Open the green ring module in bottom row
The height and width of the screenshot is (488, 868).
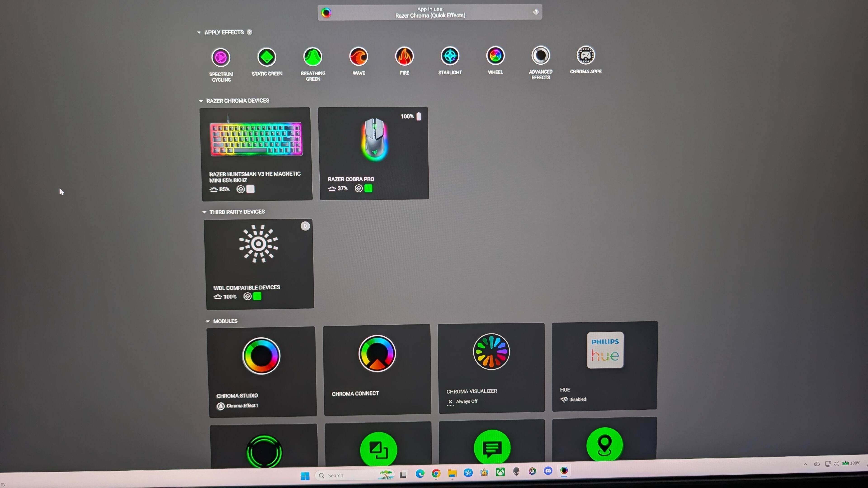264,446
